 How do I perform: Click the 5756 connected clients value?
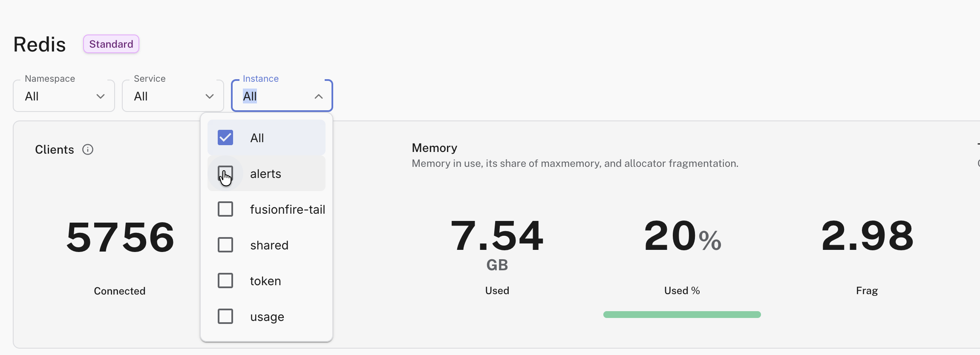click(x=120, y=237)
